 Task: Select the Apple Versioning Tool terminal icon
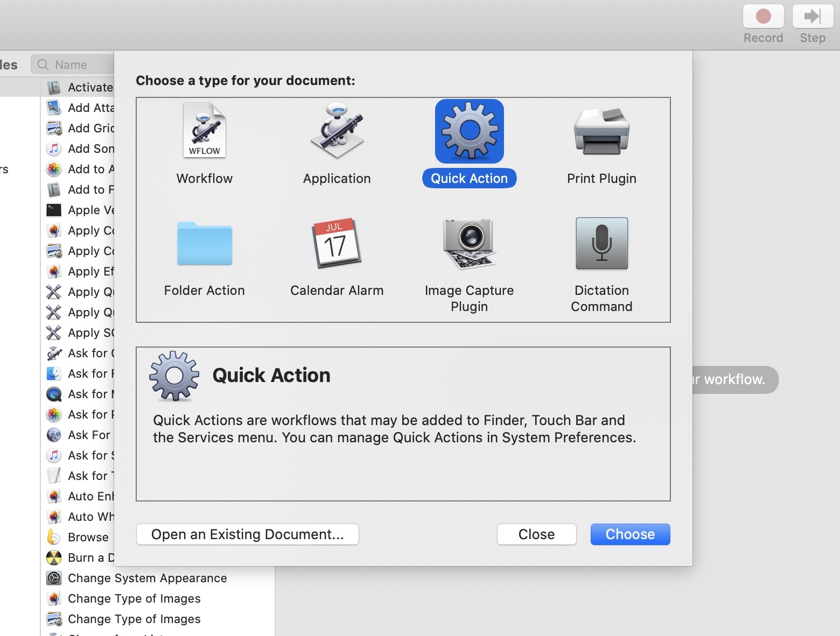54,210
